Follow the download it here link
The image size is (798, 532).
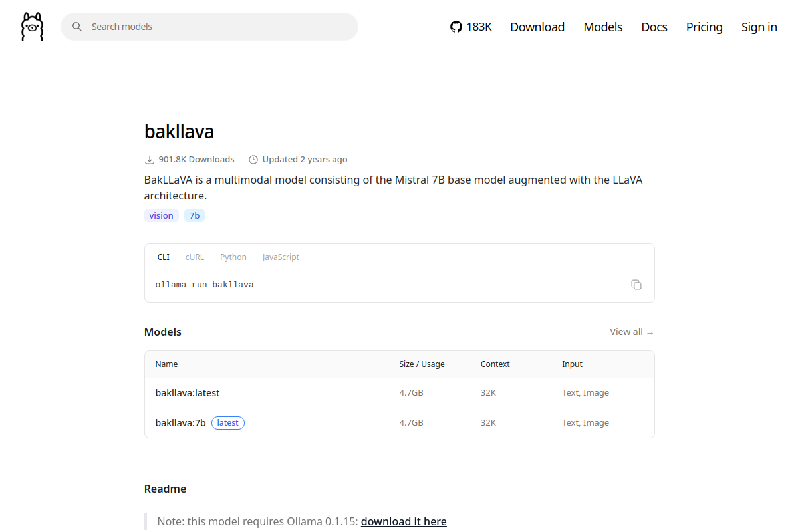click(404, 521)
